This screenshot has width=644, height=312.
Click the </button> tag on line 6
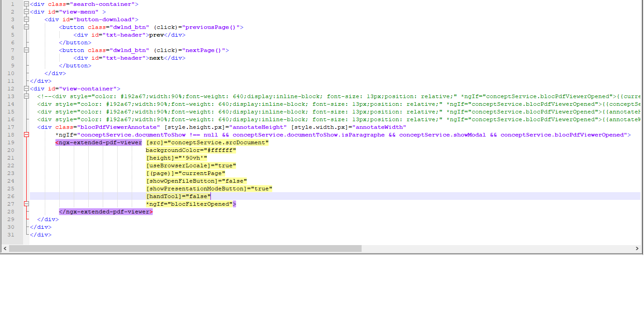point(75,43)
